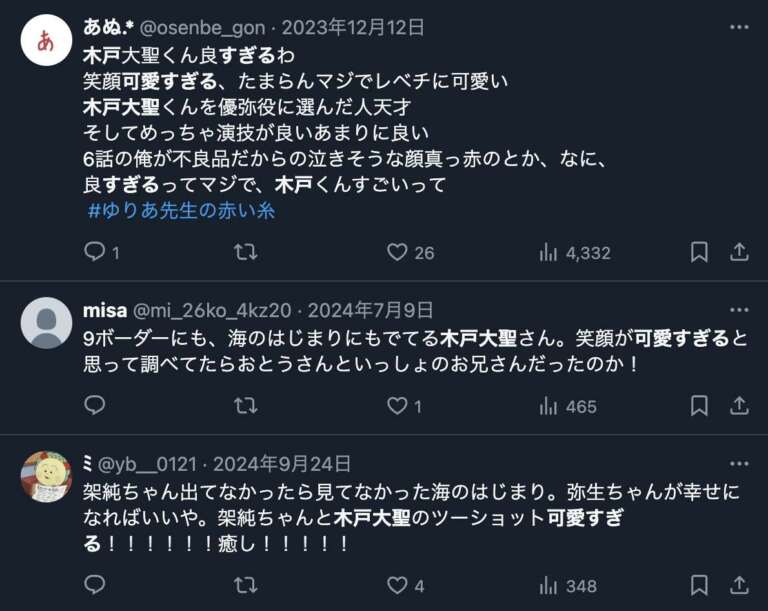Retweet the post by osenbe_gon
Viewport: 768px width, 611px height.
point(245,253)
